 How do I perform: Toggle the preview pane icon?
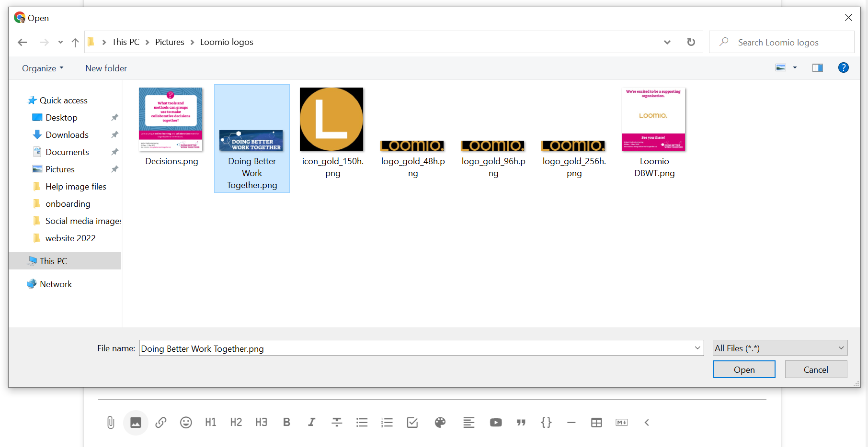(x=817, y=68)
